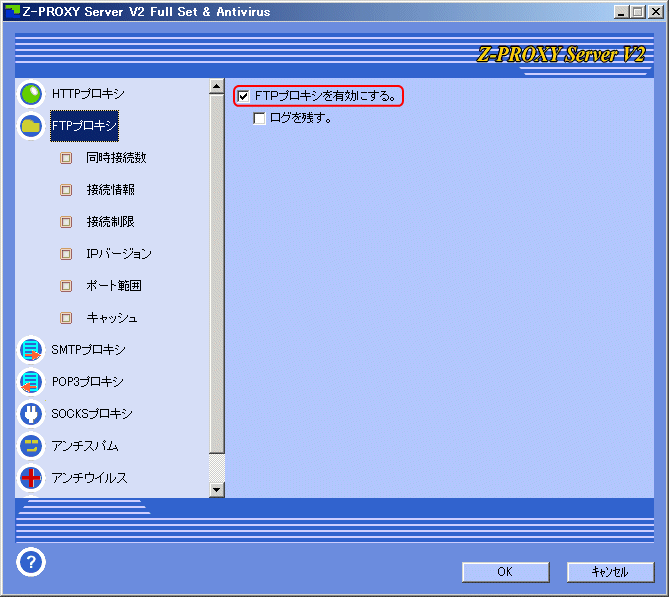Image resolution: width=669 pixels, height=597 pixels.
Task: Click the sidebar scrollbar thumb
Action: click(x=217, y=274)
